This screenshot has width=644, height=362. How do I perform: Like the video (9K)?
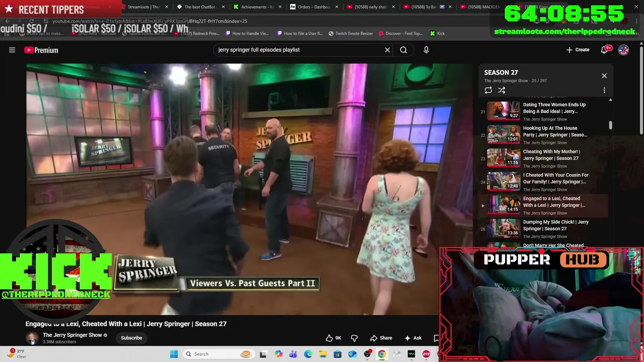(334, 338)
